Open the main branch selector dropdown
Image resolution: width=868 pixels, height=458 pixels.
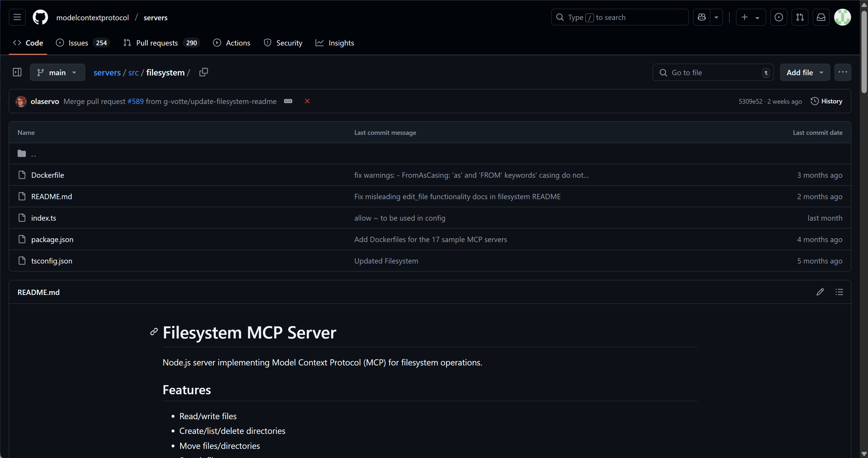coord(57,72)
